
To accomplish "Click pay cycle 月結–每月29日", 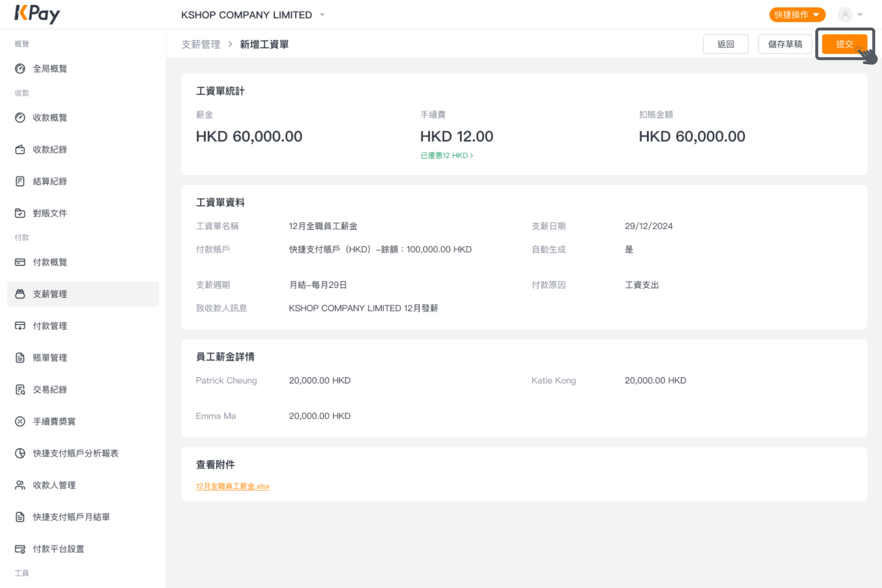I will 318,285.
